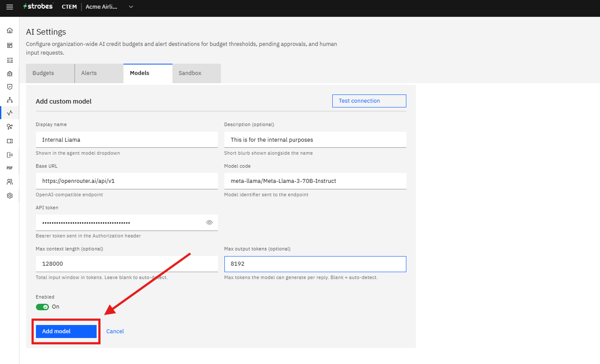Click the Cancel link
The height and width of the screenshot is (364, 600).
(115, 331)
